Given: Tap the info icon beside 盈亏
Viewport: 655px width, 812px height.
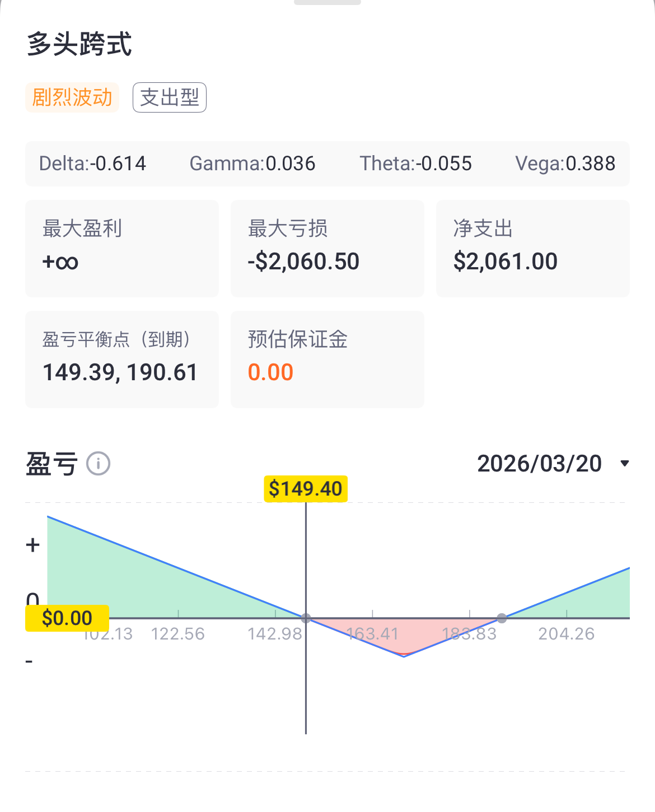Looking at the screenshot, I should (x=99, y=464).
